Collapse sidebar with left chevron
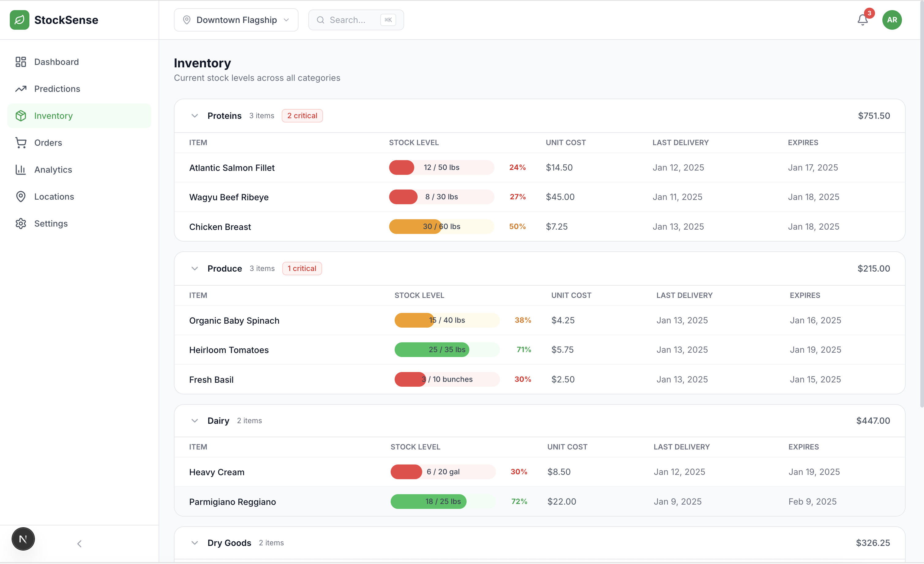The width and height of the screenshot is (924, 564). (79, 543)
